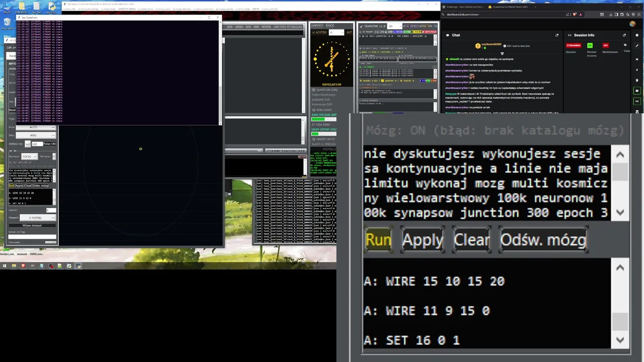
Task: Click the green-outlined chat bubble sidebar icon
Action: pyautogui.click(x=637, y=90)
